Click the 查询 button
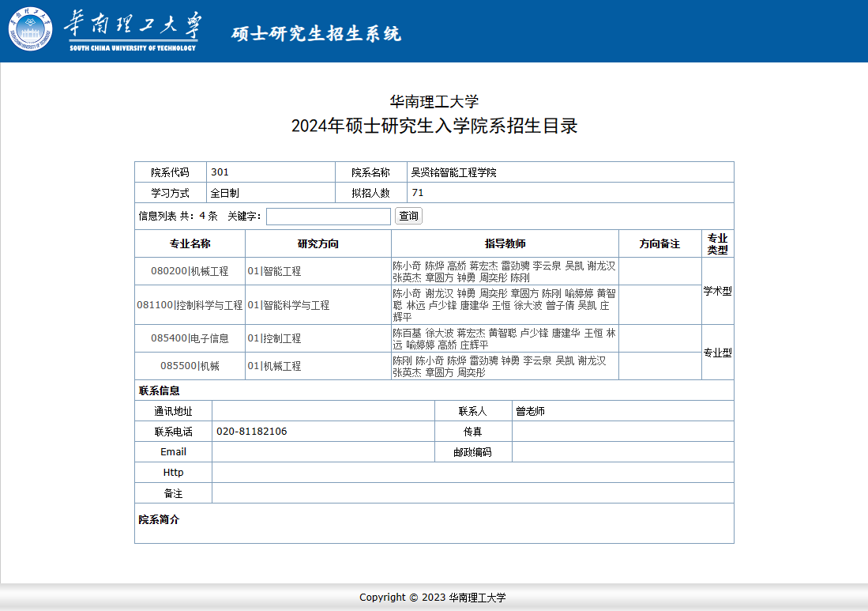The image size is (868, 611). point(408,216)
